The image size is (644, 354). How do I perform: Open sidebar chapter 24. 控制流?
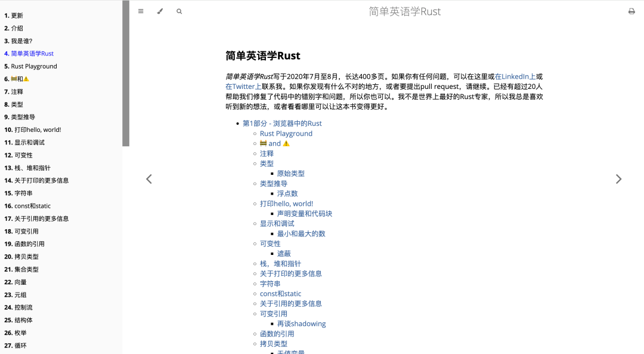click(x=18, y=307)
